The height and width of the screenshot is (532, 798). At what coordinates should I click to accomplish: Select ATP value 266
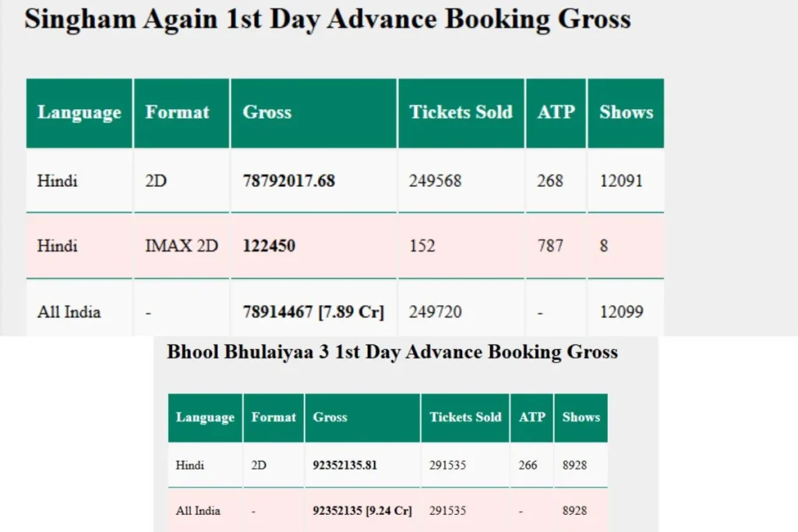point(528,465)
